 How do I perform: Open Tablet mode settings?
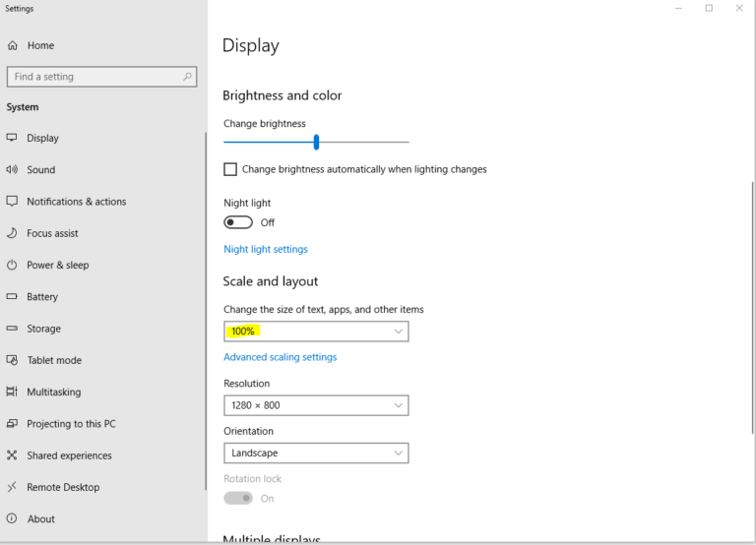point(54,360)
